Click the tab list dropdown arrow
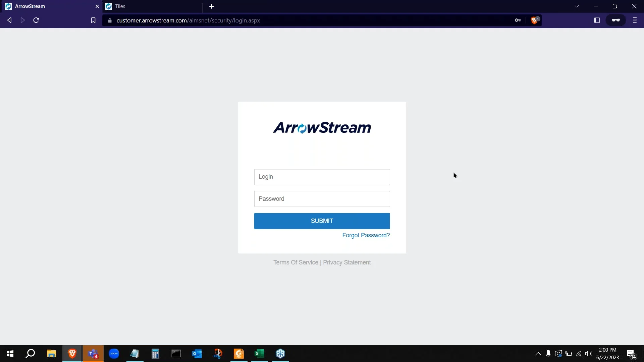 point(577,6)
